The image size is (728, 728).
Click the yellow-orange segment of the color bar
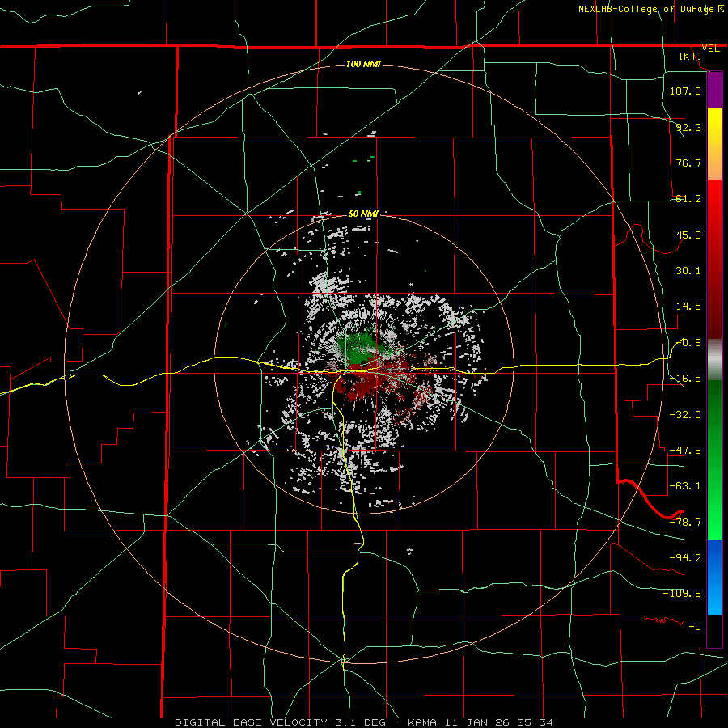click(714, 144)
